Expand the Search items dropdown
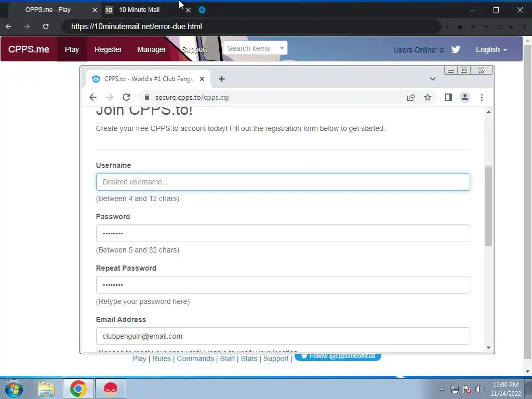 pos(255,48)
